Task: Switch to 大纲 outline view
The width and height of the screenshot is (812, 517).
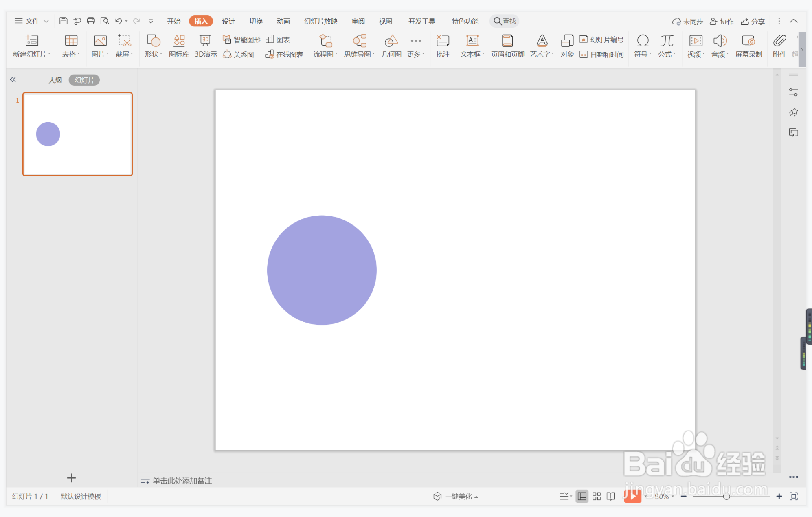Action: click(x=55, y=80)
